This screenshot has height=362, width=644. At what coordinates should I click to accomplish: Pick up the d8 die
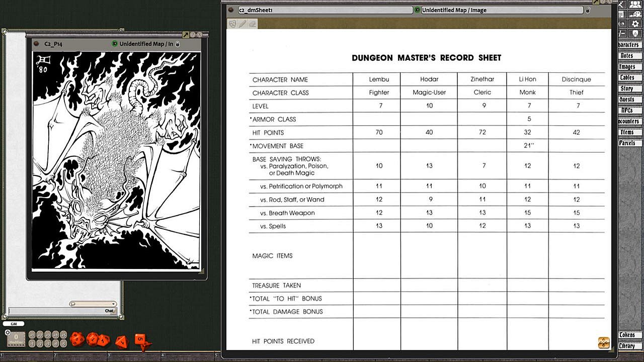point(122,342)
